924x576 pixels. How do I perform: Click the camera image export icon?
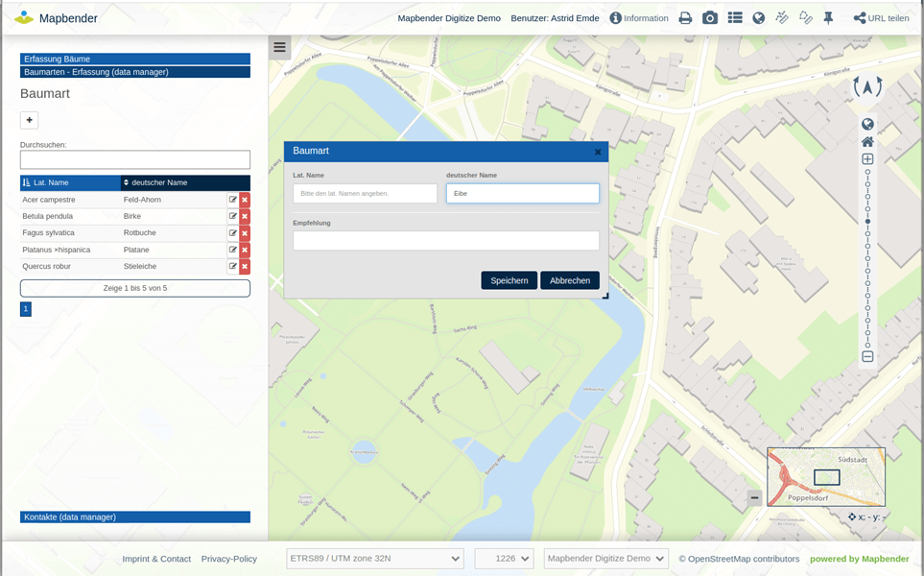pyautogui.click(x=710, y=18)
